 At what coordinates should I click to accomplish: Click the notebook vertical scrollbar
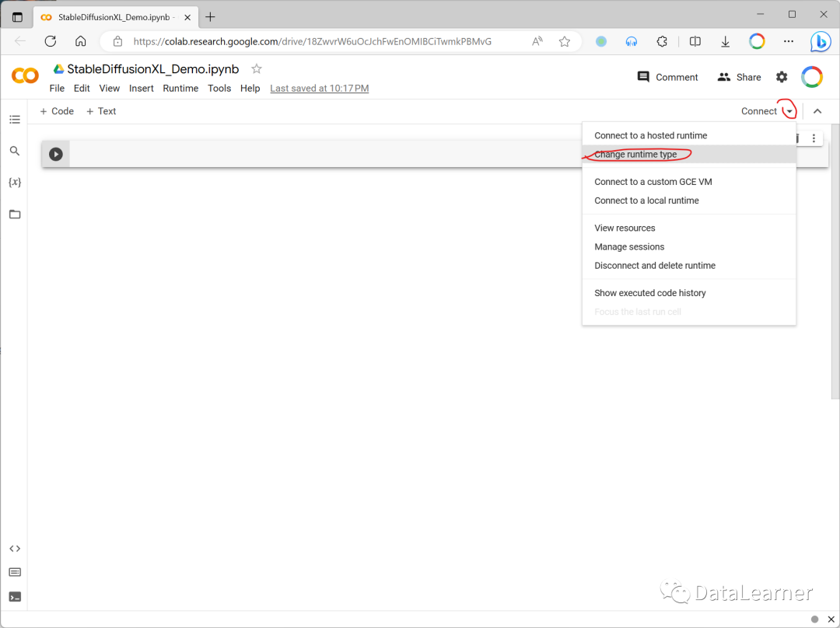[835, 261]
